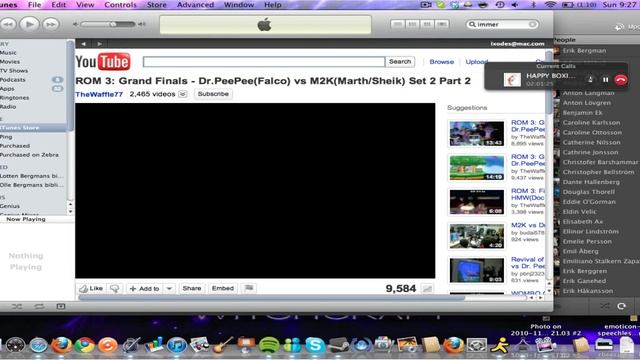The height and width of the screenshot is (360, 640).
Task: Click the flag video icon
Action: pos(249,288)
